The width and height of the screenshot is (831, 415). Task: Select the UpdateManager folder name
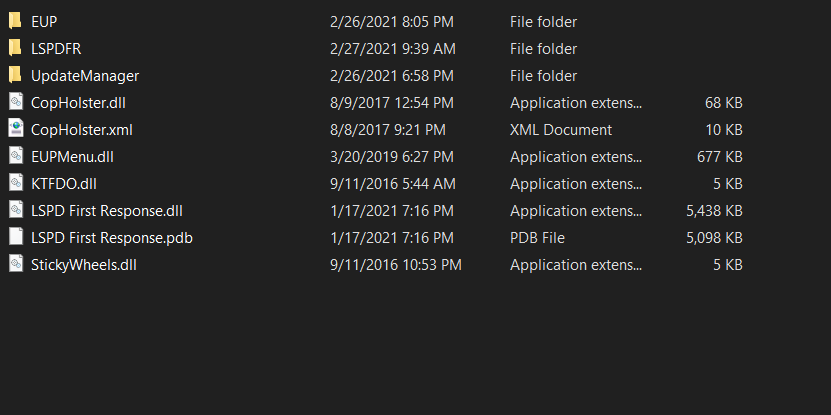pos(85,76)
